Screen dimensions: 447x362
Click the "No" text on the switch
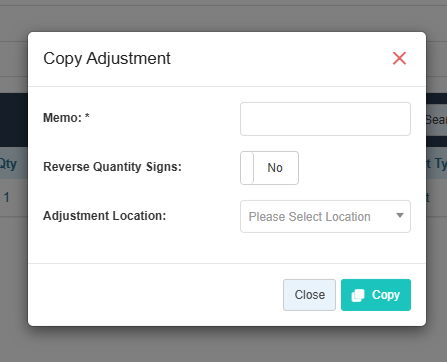275,168
